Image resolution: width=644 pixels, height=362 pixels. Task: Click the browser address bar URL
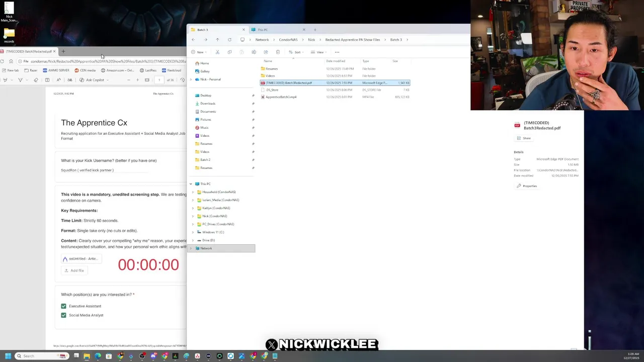108,61
